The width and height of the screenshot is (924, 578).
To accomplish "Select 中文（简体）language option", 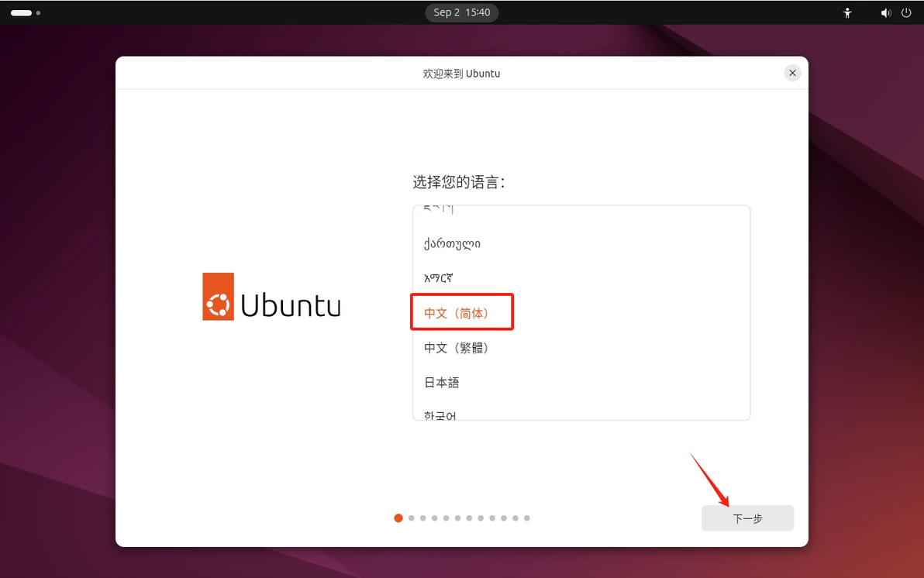I will coord(581,313).
